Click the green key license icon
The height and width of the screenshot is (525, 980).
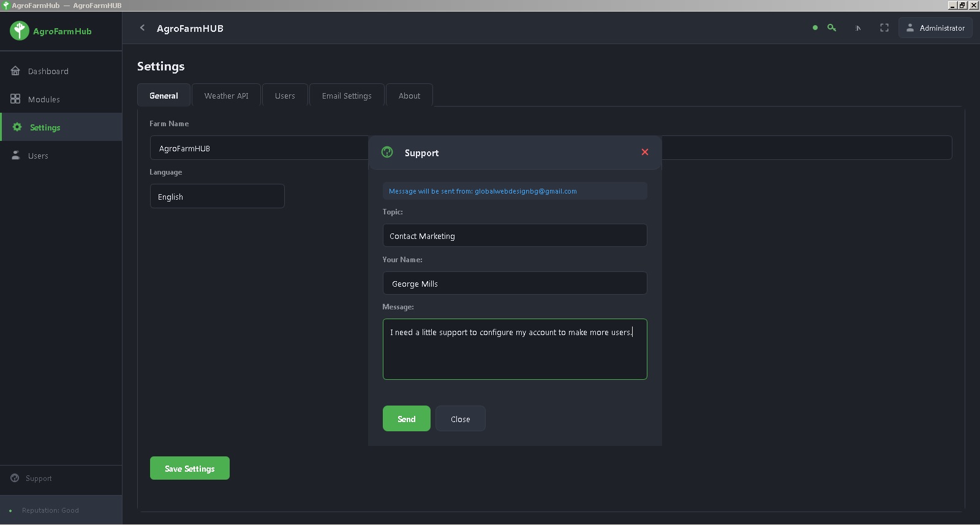(x=832, y=28)
